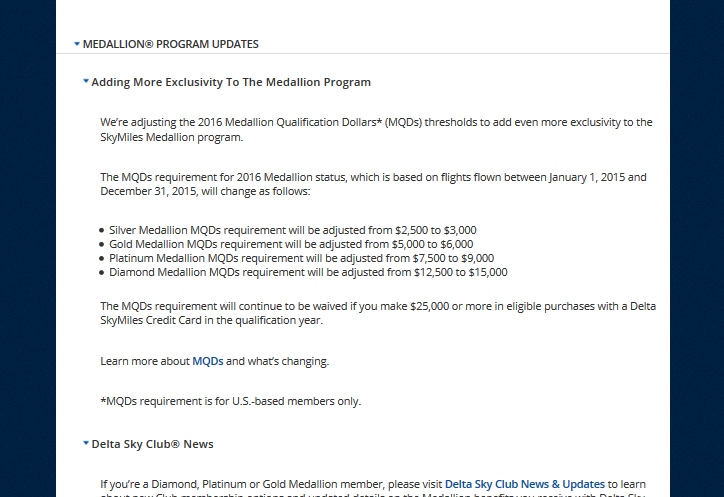Click Adding More Exclusivity To The Medallion Program heading

tap(231, 82)
